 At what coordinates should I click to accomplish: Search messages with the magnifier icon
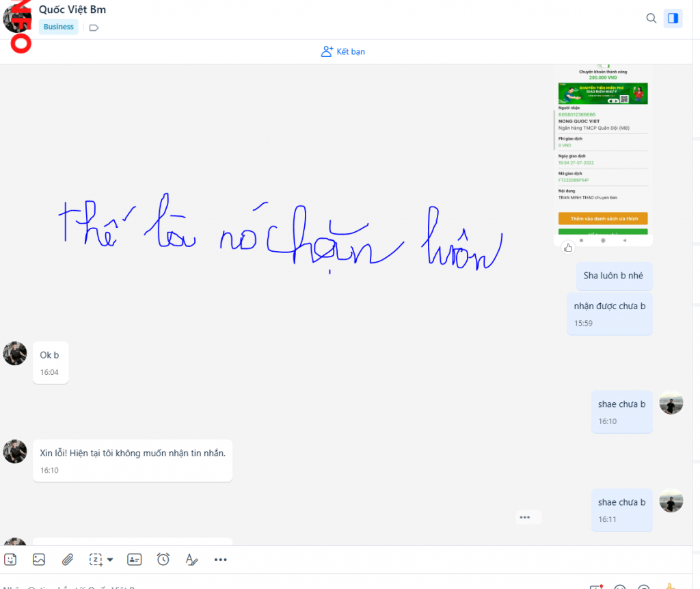tap(651, 18)
